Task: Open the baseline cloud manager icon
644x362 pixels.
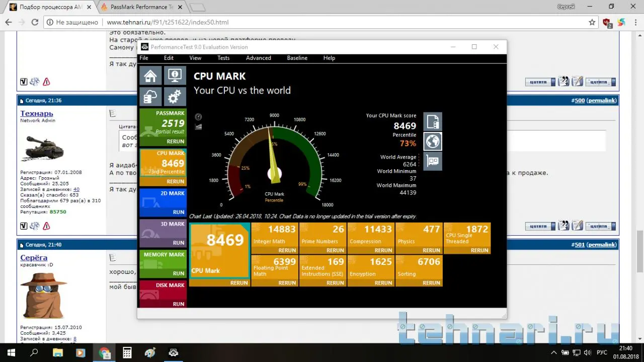Action: coord(150,96)
